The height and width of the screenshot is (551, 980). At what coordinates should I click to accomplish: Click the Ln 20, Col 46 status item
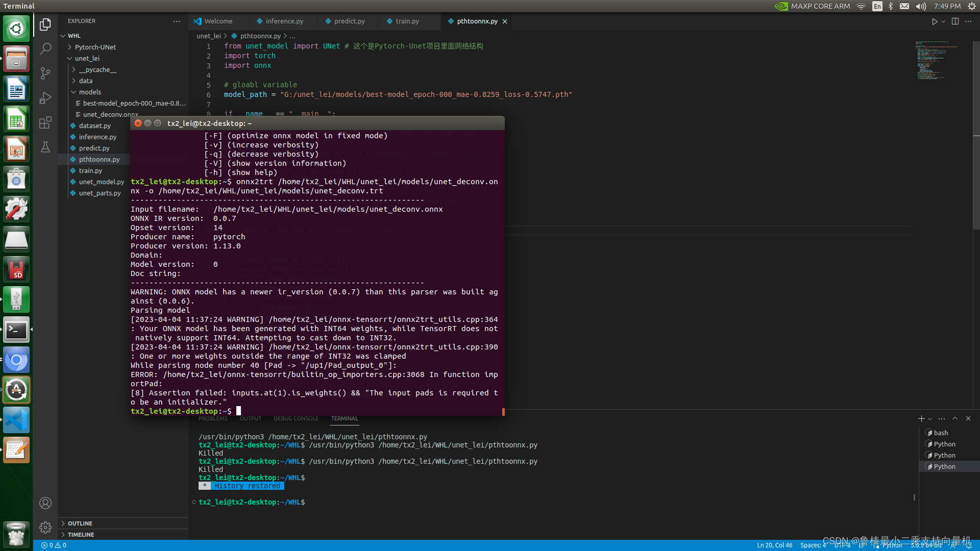(x=774, y=545)
